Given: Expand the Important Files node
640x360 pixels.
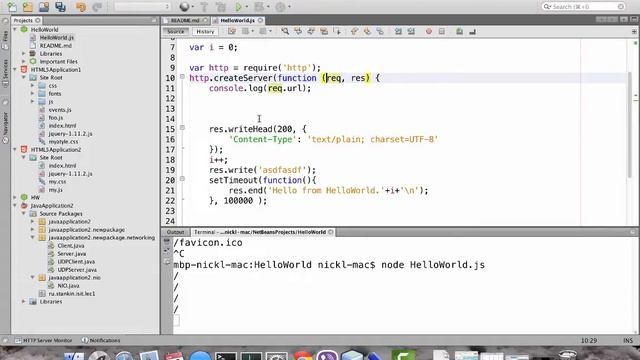Looking at the screenshot, I should [x=24, y=61].
